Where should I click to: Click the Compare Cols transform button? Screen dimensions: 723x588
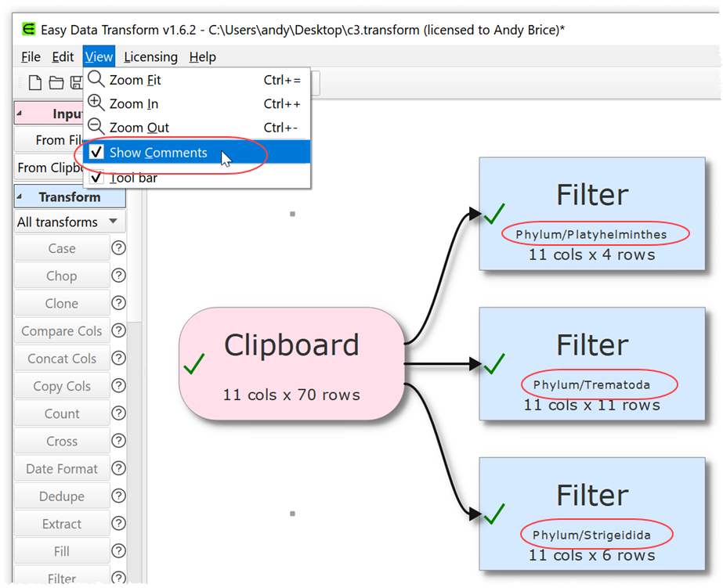pos(62,331)
